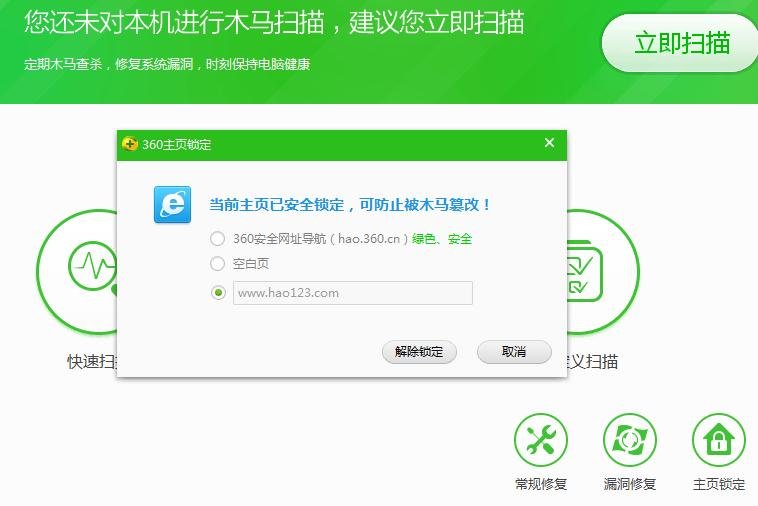The width and height of the screenshot is (758, 506).
Task: Open the 常规修复 wrench icon
Action: [540, 440]
